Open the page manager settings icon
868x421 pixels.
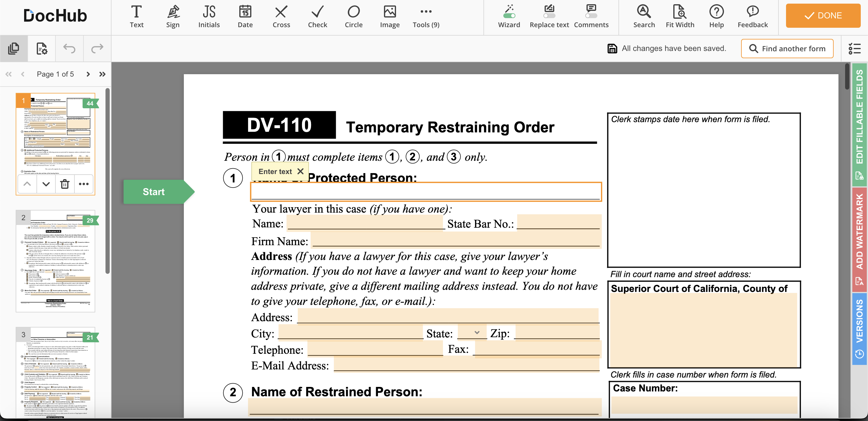(42, 49)
